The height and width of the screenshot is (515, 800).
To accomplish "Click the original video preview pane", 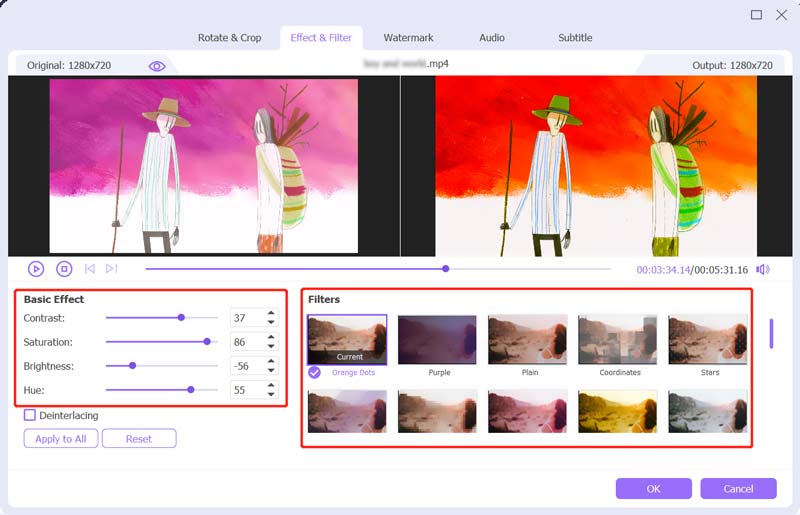I will (x=204, y=166).
